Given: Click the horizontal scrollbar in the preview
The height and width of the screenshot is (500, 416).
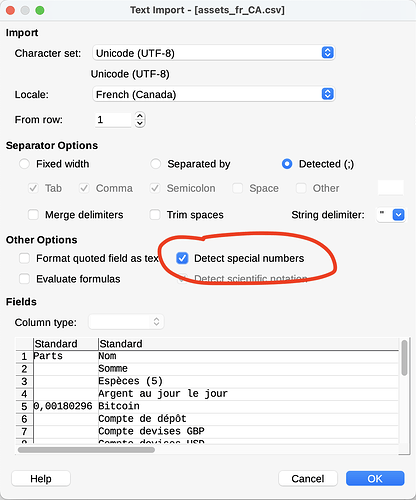Looking at the screenshot, I should (86, 450).
